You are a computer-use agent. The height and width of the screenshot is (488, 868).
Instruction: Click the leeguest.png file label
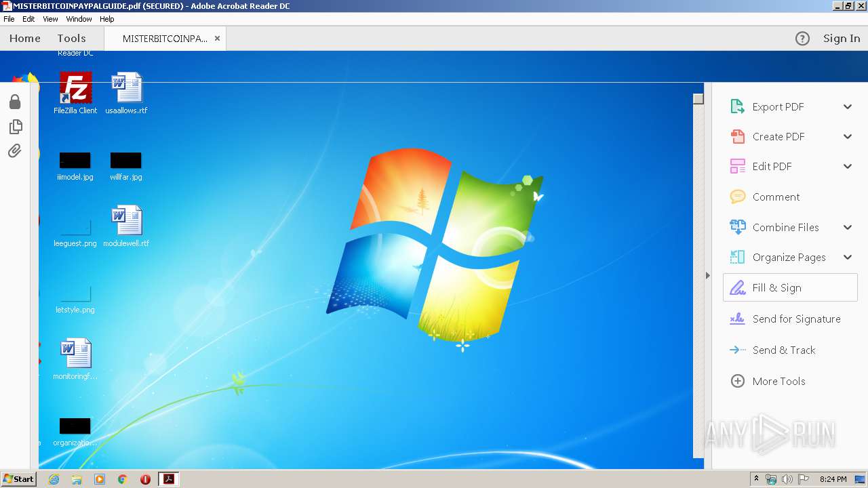75,243
